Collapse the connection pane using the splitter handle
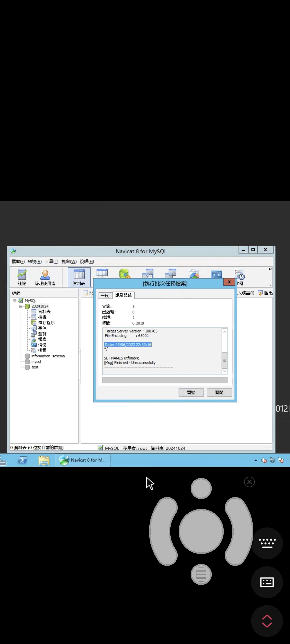This screenshot has width=290, height=644. point(80,366)
